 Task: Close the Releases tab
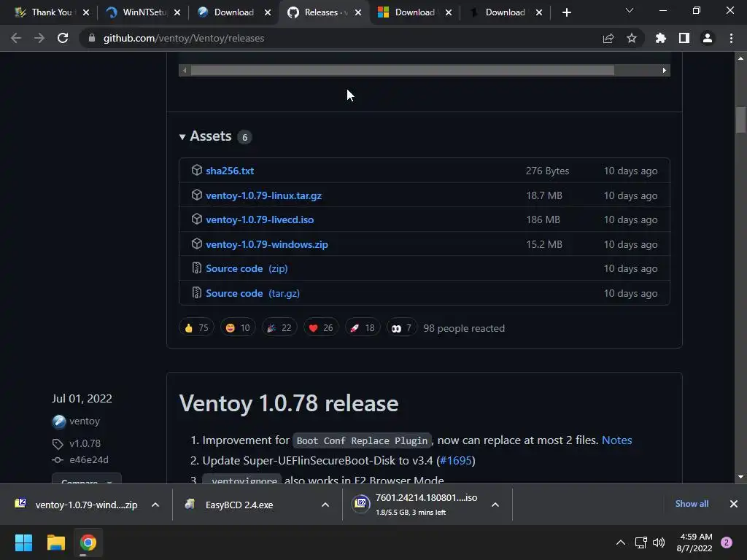tap(358, 12)
